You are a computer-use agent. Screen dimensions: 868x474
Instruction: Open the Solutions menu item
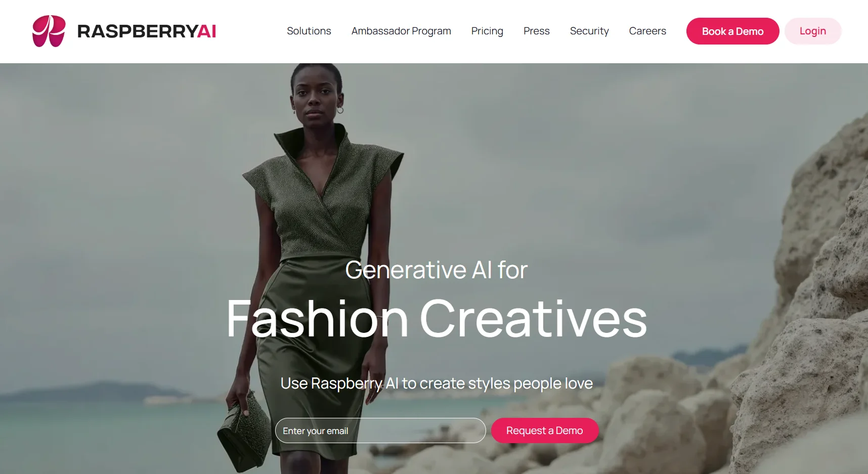[309, 31]
